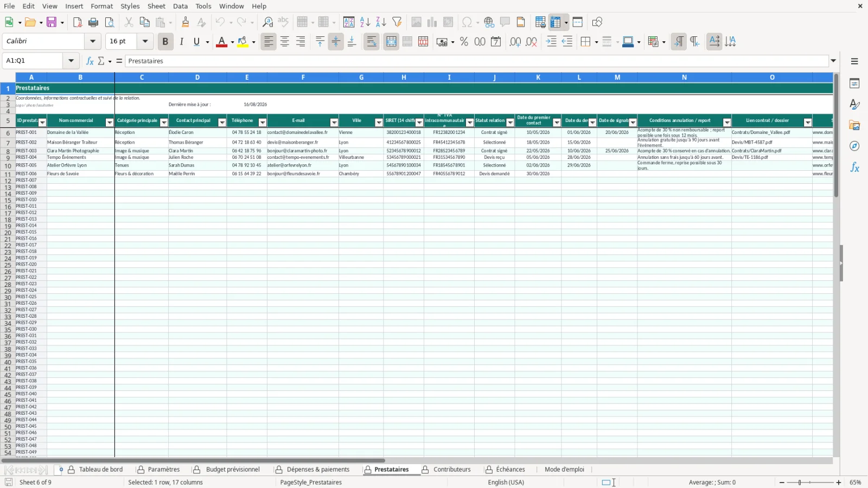Click the Zoom in plus button
This screenshot has height=488, width=868.
pyautogui.click(x=839, y=483)
